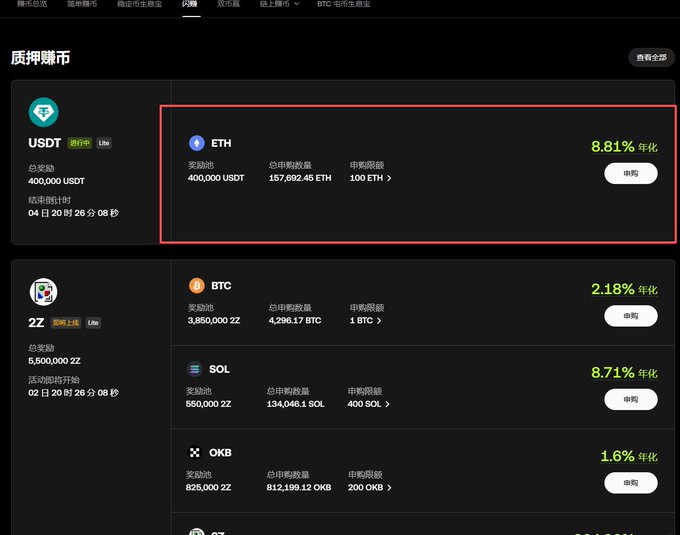Click the 质押赚币 section heading
The image size is (680, 535).
pos(40,58)
